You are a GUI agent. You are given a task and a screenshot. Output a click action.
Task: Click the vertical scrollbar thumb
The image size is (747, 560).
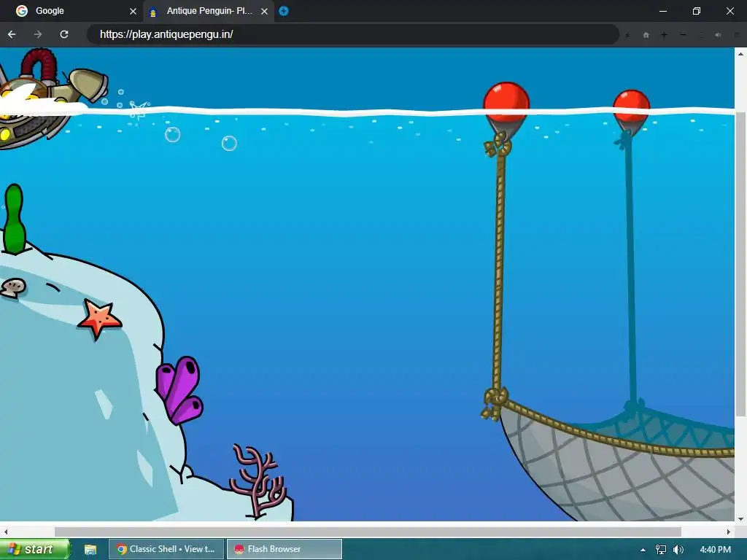click(741, 264)
